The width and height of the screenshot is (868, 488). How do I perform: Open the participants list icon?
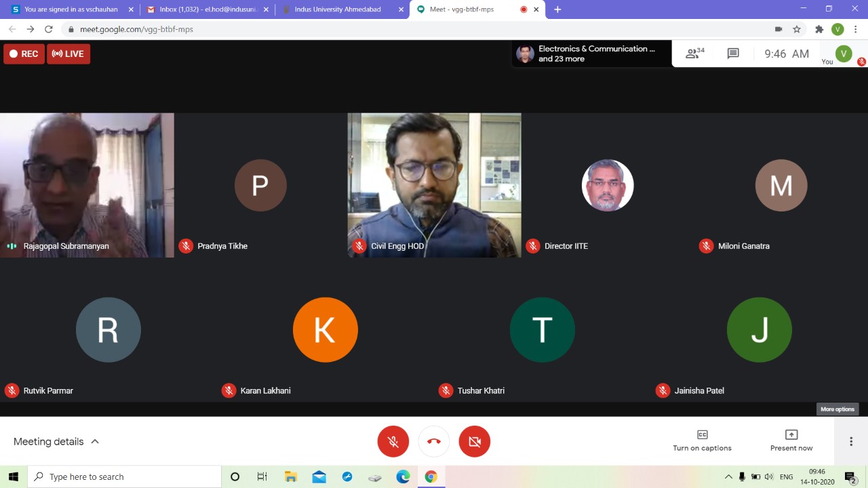click(694, 54)
